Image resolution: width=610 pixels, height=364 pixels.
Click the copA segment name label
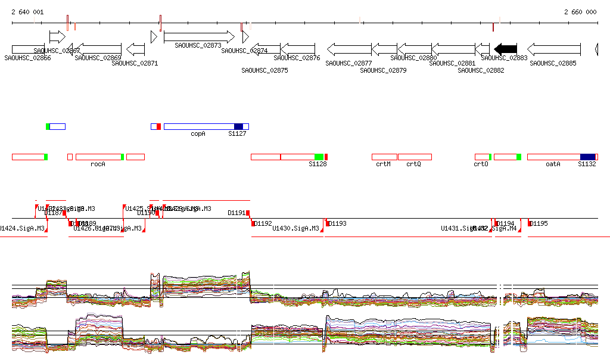click(x=198, y=134)
